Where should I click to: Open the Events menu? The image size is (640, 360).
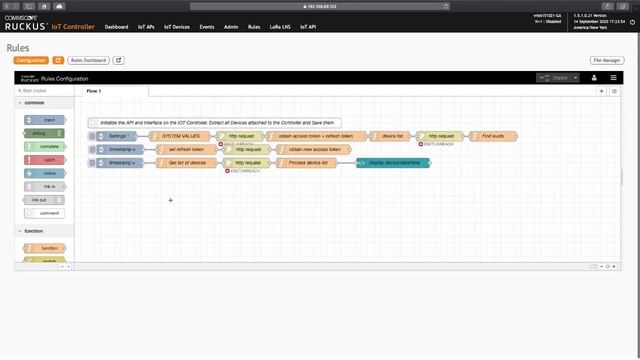pos(207,27)
